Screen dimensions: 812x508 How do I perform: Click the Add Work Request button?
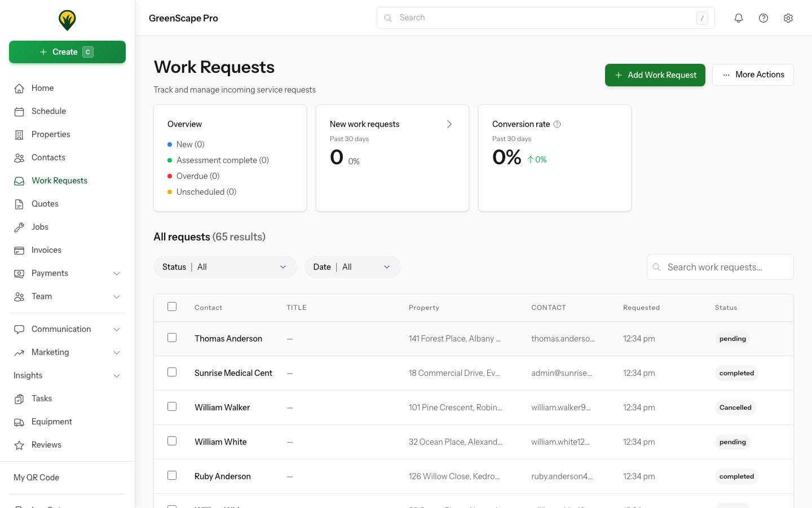(x=655, y=75)
